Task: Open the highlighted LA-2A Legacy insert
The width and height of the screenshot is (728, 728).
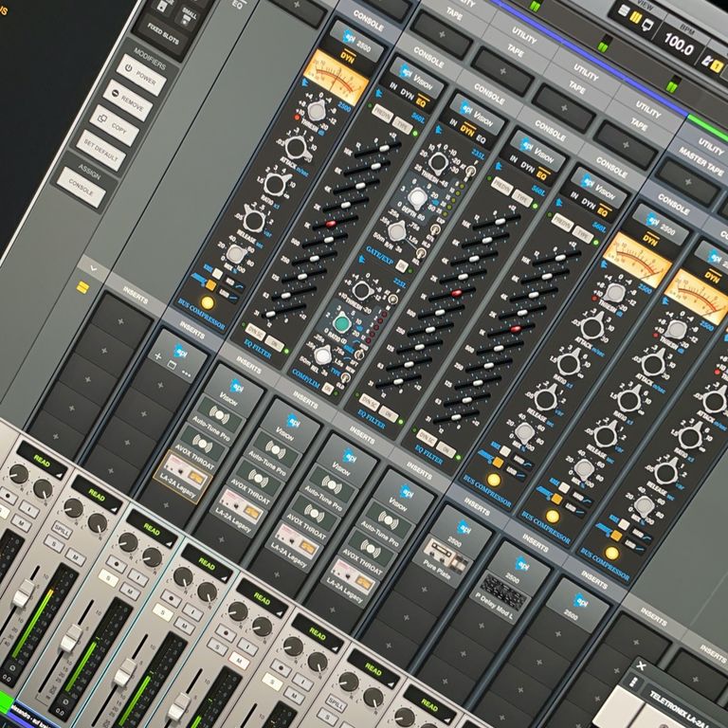Action: click(x=182, y=478)
